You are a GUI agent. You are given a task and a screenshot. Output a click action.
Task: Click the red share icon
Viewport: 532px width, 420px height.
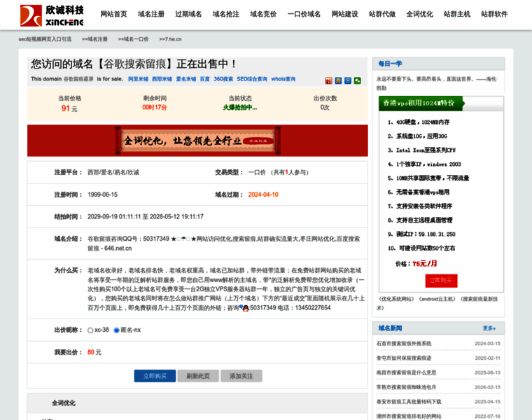329,80
